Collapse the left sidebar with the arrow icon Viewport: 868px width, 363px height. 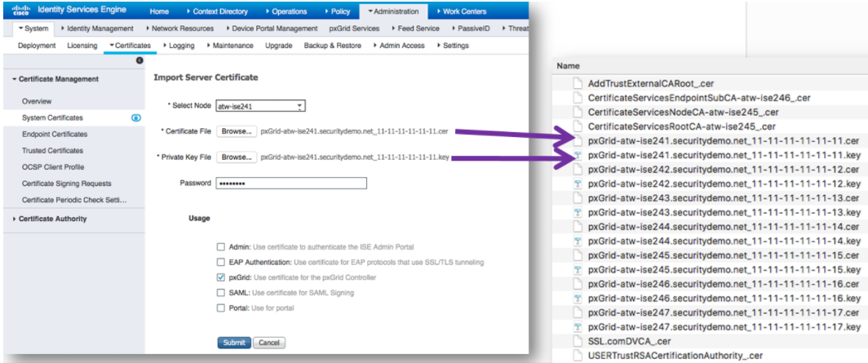click(139, 60)
